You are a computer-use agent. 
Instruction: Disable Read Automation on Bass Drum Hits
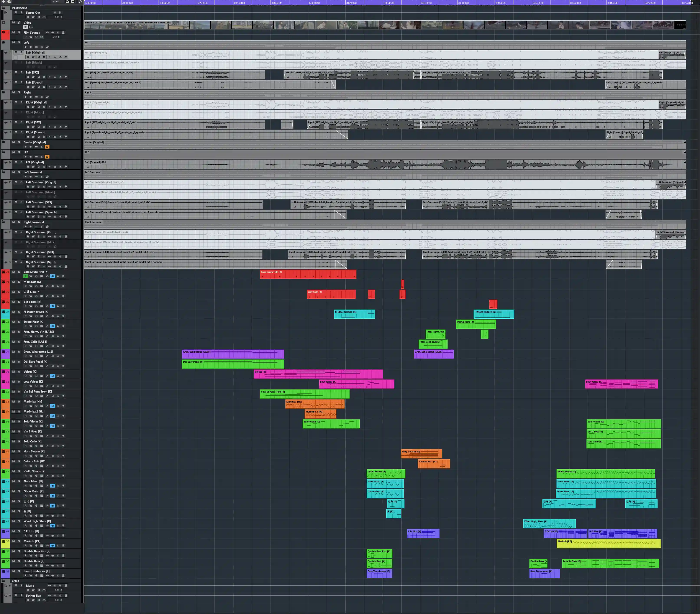point(25,276)
